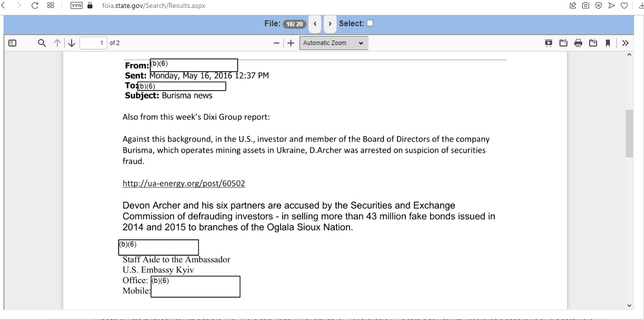
Task: Click the VPN badge in address bar
Action: 77,5
